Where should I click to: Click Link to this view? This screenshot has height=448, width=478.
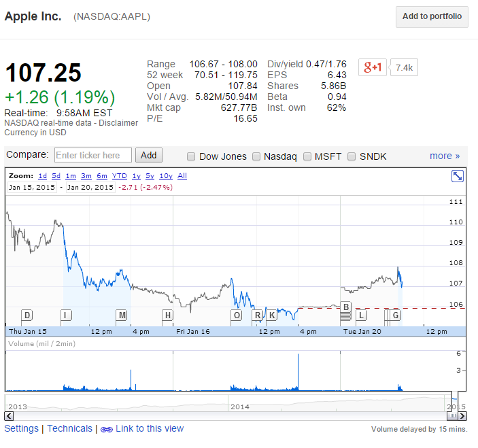(150, 428)
